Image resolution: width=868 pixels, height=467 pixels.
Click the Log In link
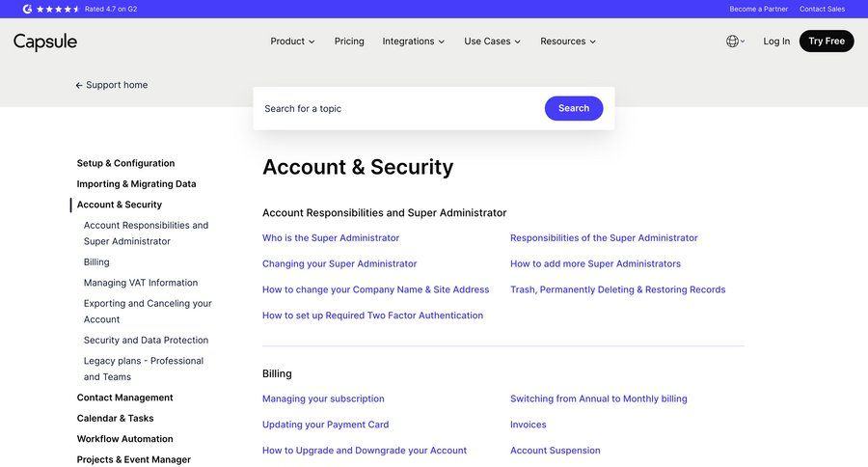click(x=776, y=41)
